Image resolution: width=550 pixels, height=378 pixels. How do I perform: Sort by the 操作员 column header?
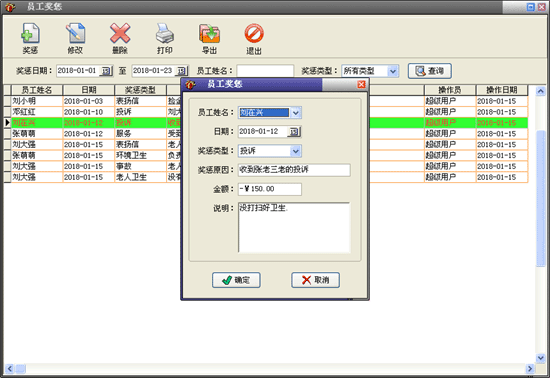(450, 90)
